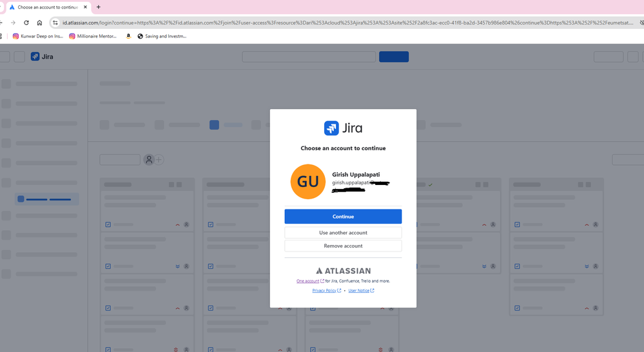Go forward in browser history
This screenshot has width=644, height=352.
(13, 23)
